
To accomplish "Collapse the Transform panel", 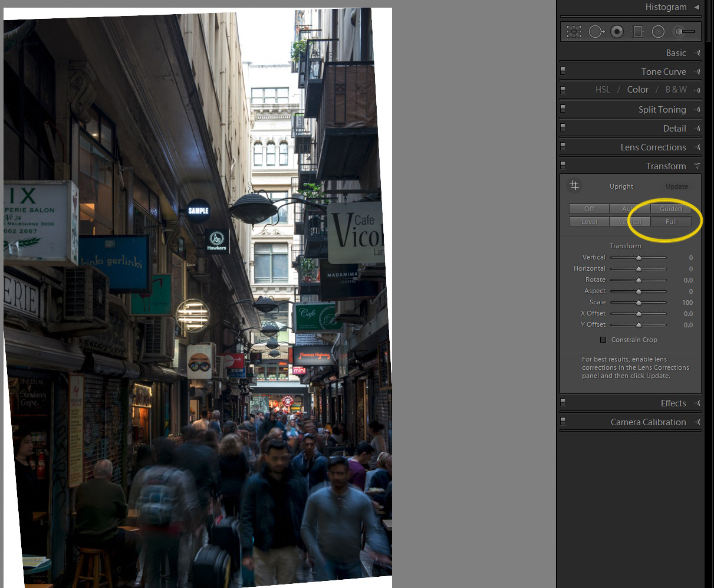I will pyautogui.click(x=697, y=166).
